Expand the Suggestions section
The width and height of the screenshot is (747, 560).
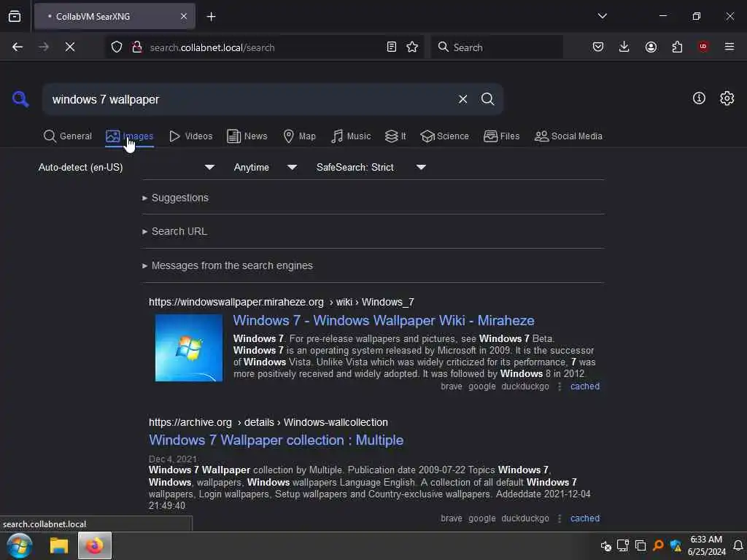click(x=175, y=198)
